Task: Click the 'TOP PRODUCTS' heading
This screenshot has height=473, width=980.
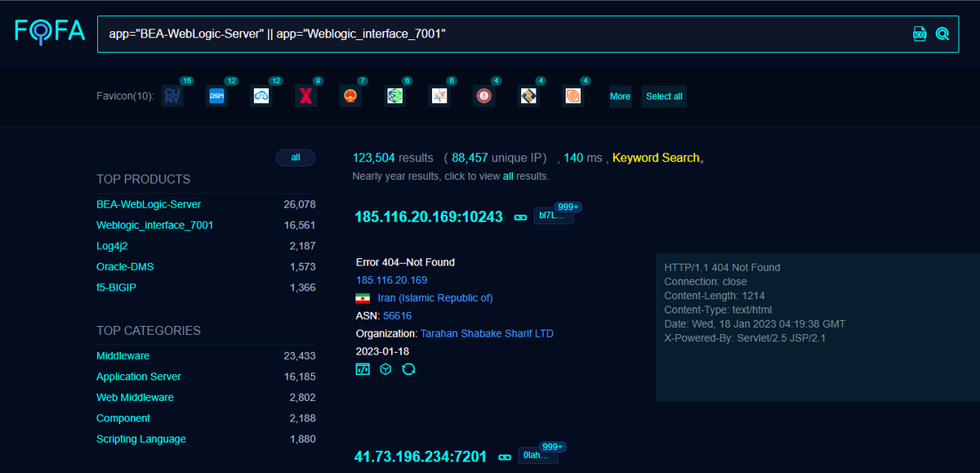Action: coord(143,180)
